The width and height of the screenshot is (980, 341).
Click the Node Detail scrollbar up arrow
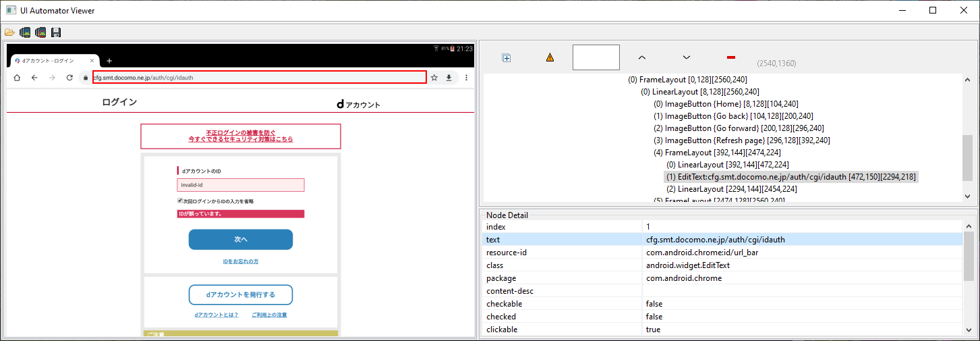pos(968,225)
